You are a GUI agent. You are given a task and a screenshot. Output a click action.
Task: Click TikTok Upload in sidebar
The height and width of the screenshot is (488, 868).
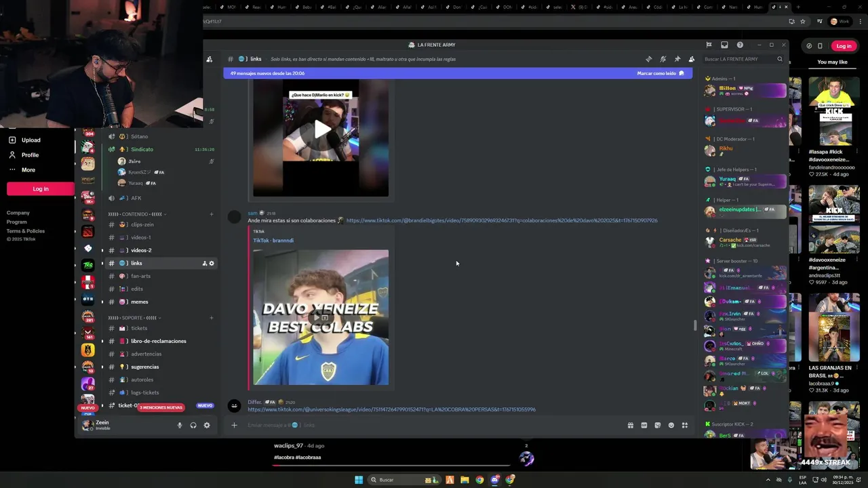[x=24, y=140]
